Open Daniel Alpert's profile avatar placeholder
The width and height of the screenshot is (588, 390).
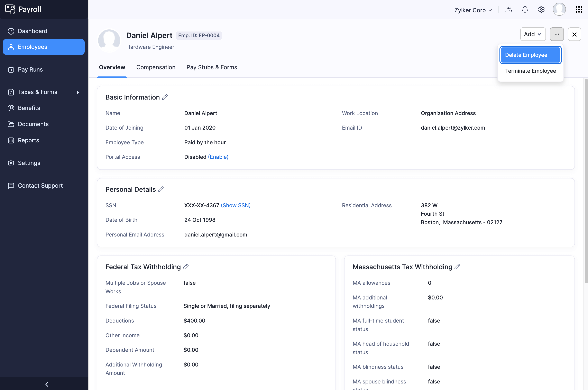pyautogui.click(x=109, y=40)
